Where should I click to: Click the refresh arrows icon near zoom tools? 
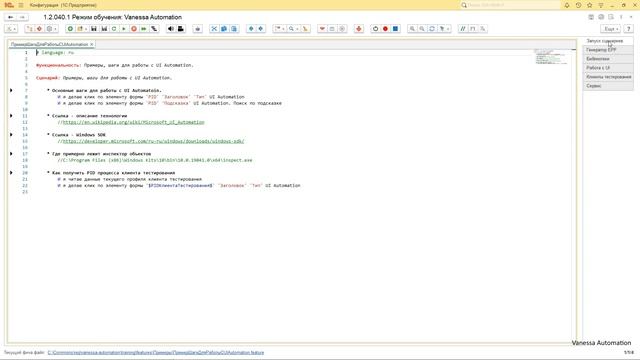pos(432,29)
